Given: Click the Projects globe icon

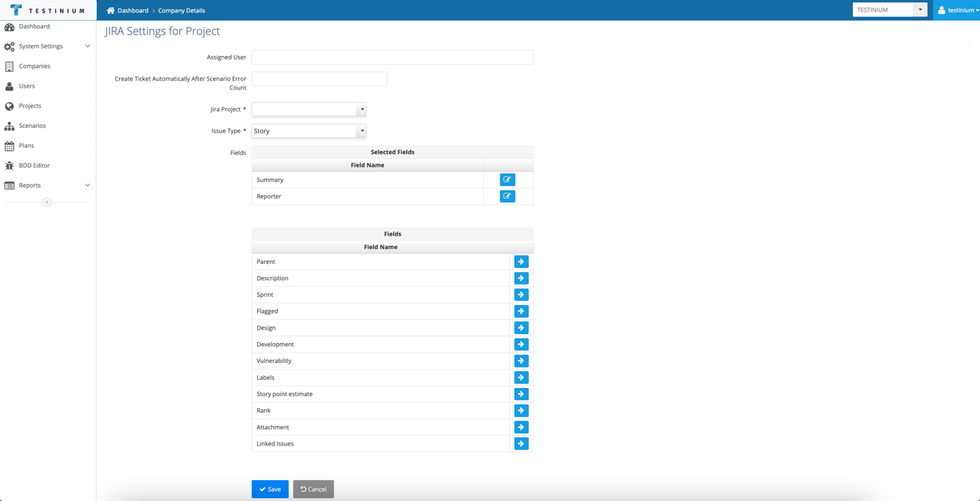Looking at the screenshot, I should pyautogui.click(x=9, y=106).
